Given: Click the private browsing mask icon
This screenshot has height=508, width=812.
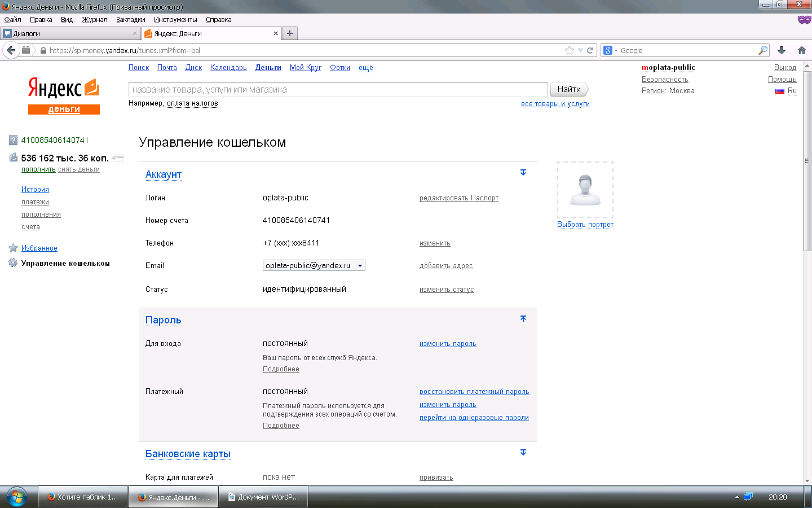Looking at the screenshot, I should [x=804, y=20].
